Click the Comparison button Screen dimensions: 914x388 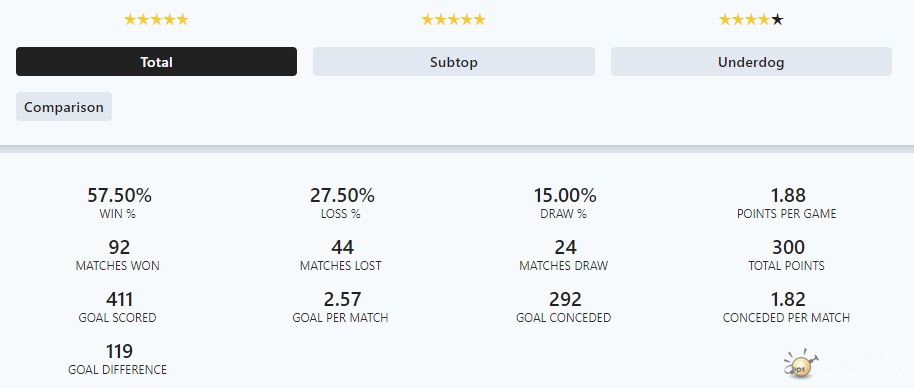click(64, 107)
